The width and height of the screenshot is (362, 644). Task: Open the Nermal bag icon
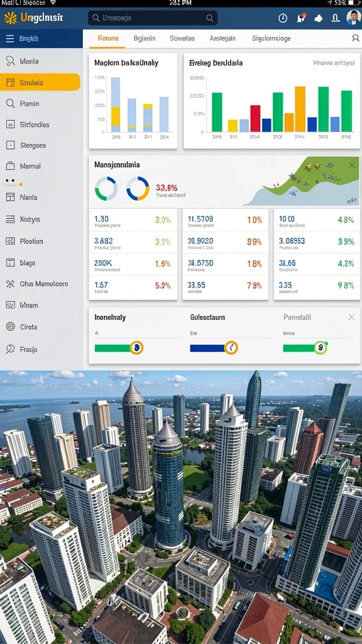point(10,166)
